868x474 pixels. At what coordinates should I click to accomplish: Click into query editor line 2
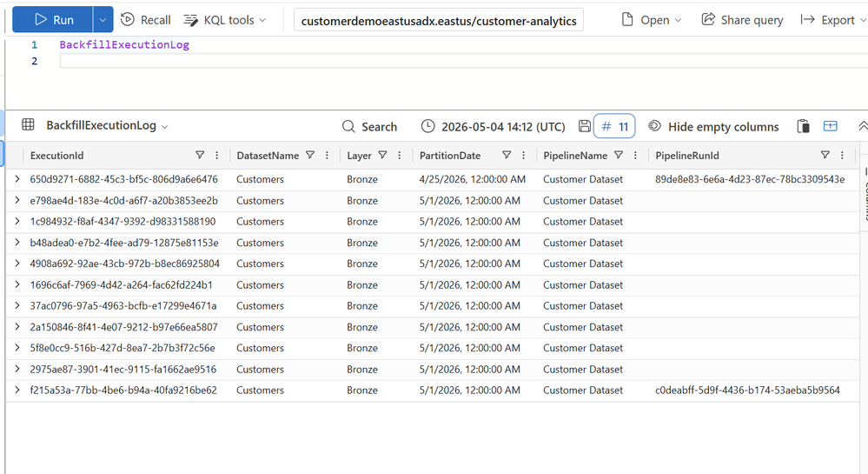[464, 61]
